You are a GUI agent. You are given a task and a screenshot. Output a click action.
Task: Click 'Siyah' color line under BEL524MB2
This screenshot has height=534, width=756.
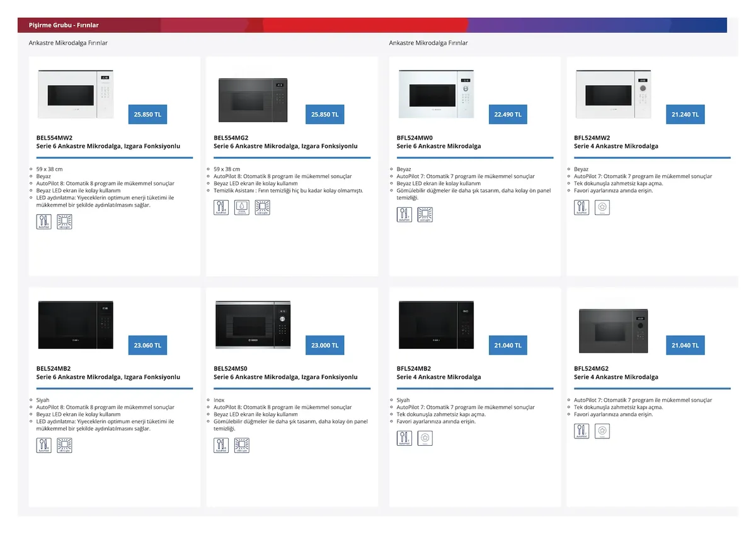click(x=43, y=401)
